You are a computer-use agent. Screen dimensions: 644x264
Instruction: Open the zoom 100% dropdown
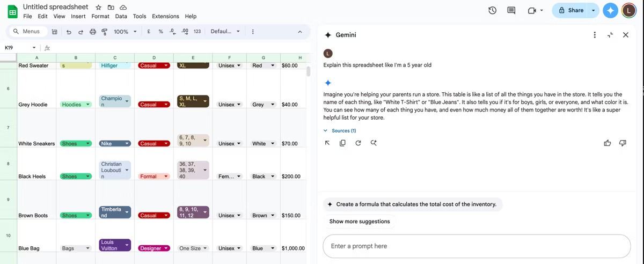click(x=125, y=32)
